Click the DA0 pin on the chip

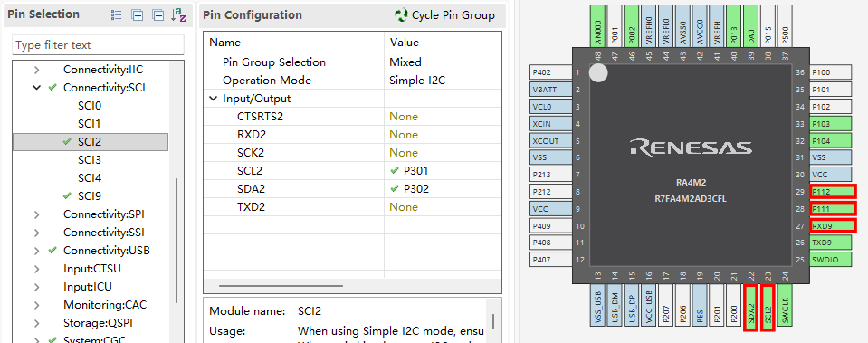pos(750,25)
